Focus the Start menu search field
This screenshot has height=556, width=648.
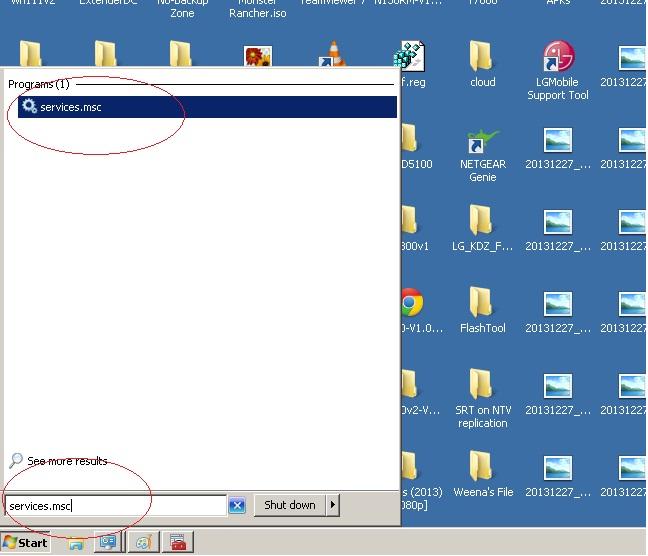pos(116,506)
